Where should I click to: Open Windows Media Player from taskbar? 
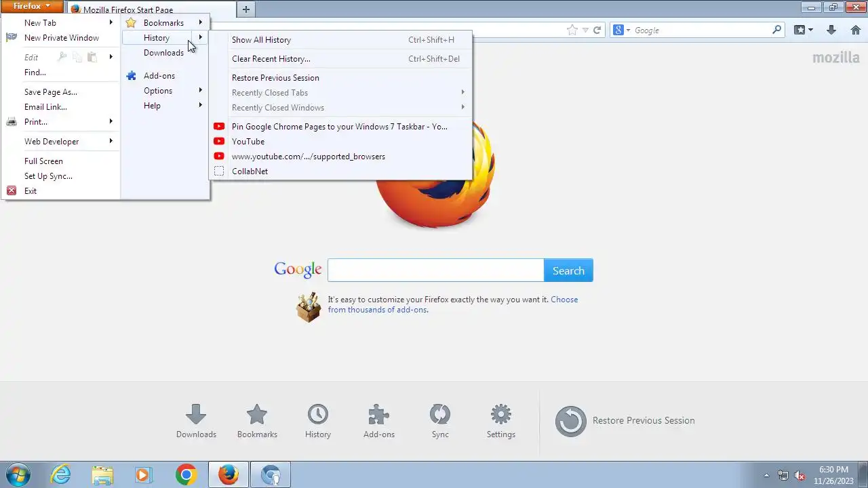point(143,474)
